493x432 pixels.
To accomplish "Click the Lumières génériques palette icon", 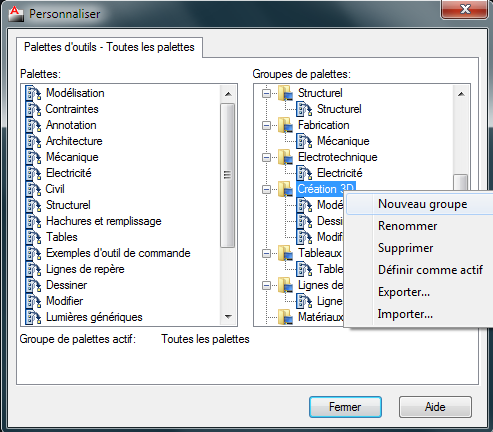I will pyautogui.click(x=33, y=317).
